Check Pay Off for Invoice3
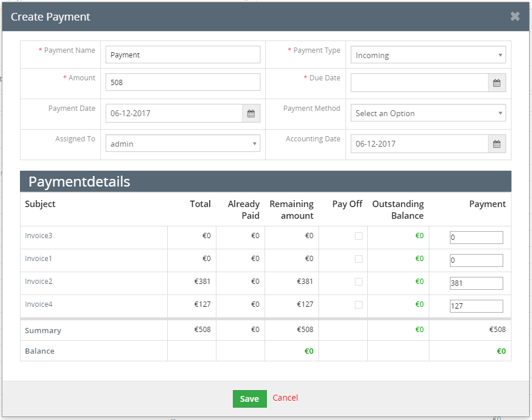The image size is (532, 420). point(358,236)
